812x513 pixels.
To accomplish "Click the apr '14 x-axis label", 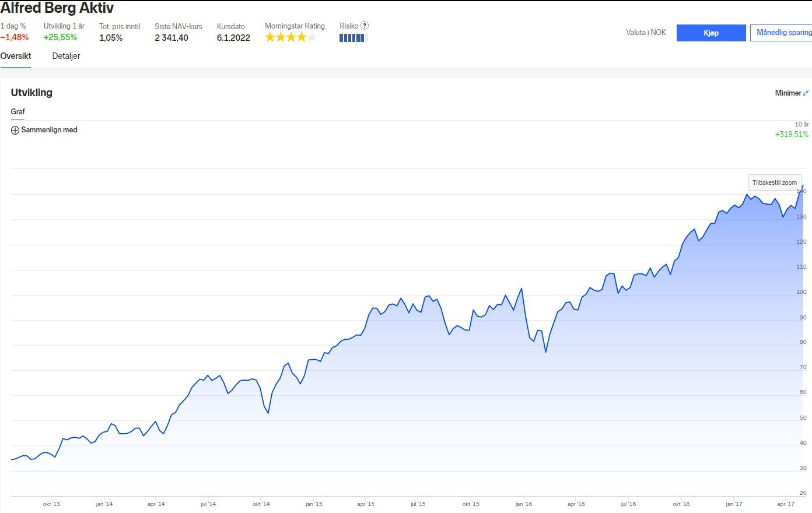I will (156, 504).
